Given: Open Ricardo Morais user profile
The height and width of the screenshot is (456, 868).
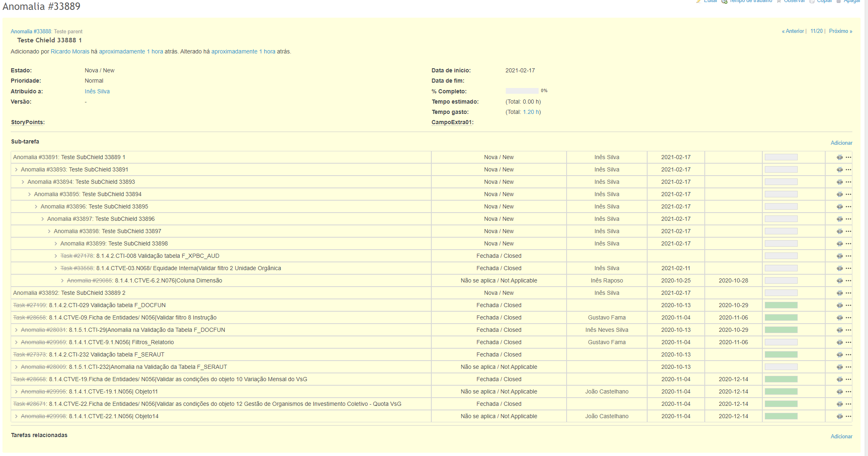Looking at the screenshot, I should [70, 51].
